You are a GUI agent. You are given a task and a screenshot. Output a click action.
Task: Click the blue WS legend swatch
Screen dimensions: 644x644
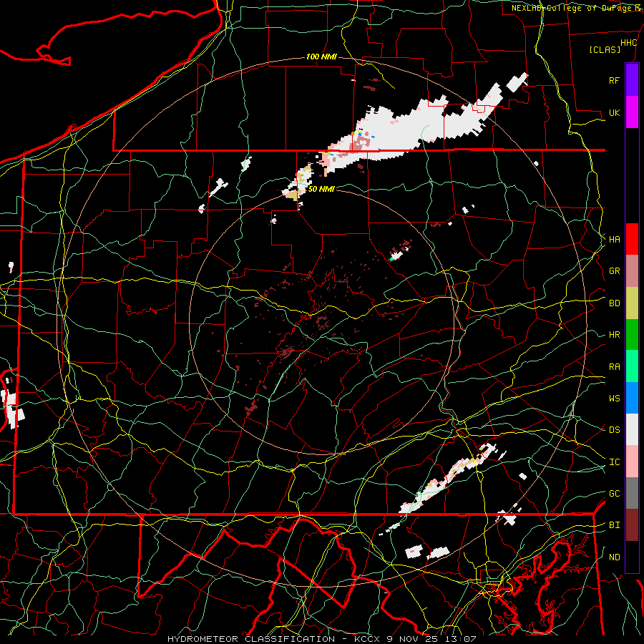(x=632, y=398)
